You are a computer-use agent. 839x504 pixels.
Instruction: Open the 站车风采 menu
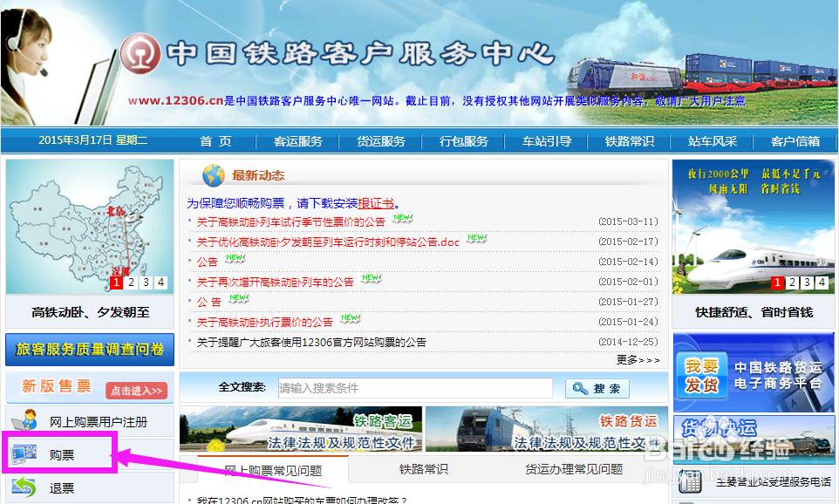coord(713,141)
